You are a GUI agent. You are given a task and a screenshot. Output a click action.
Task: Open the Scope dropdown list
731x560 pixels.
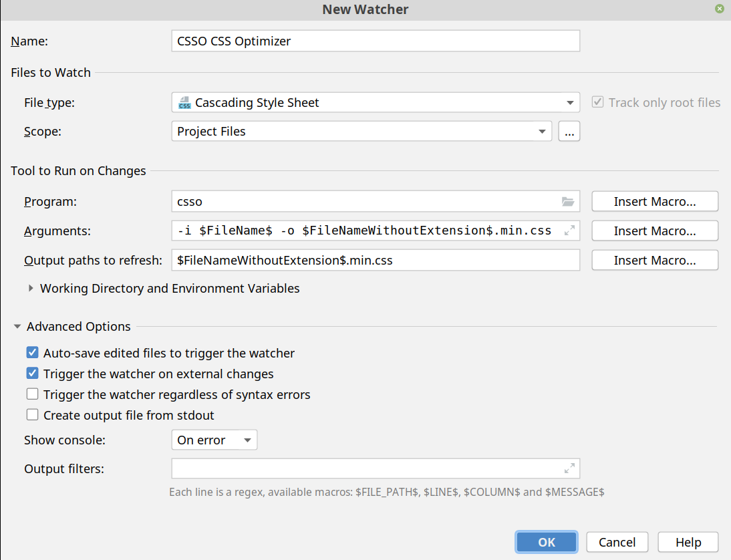[x=542, y=132]
